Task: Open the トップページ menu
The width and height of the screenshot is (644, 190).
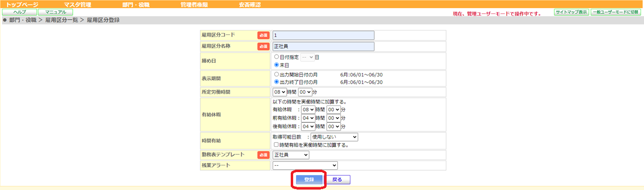Action: (x=22, y=4)
